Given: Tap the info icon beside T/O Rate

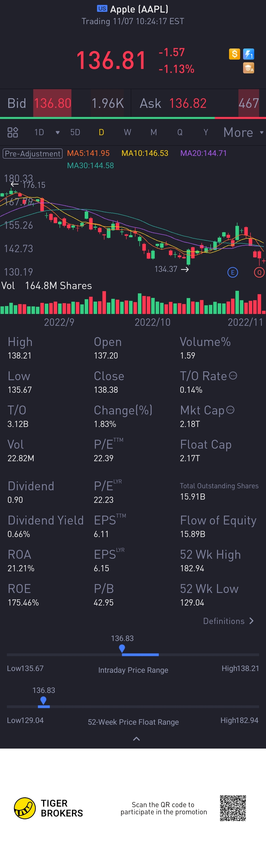Looking at the screenshot, I should click(233, 376).
